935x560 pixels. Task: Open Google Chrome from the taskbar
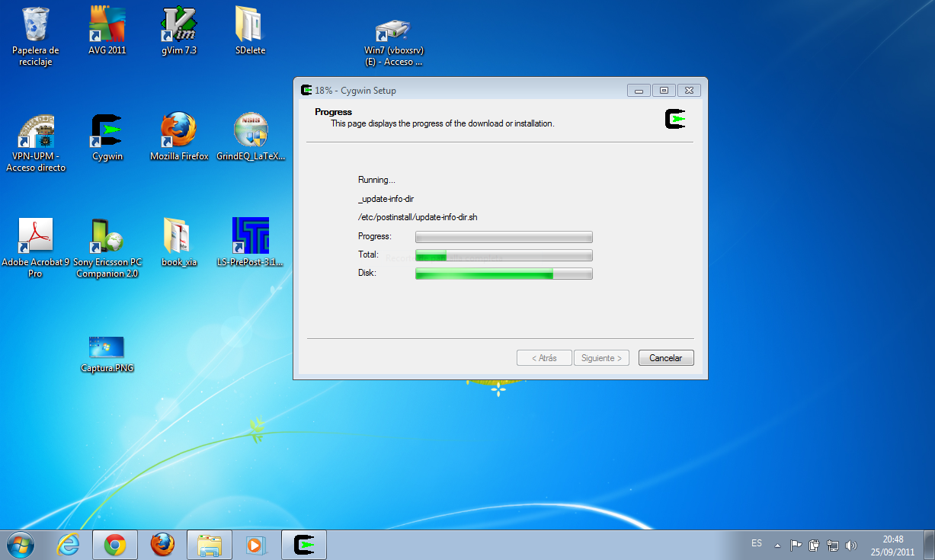point(115,545)
